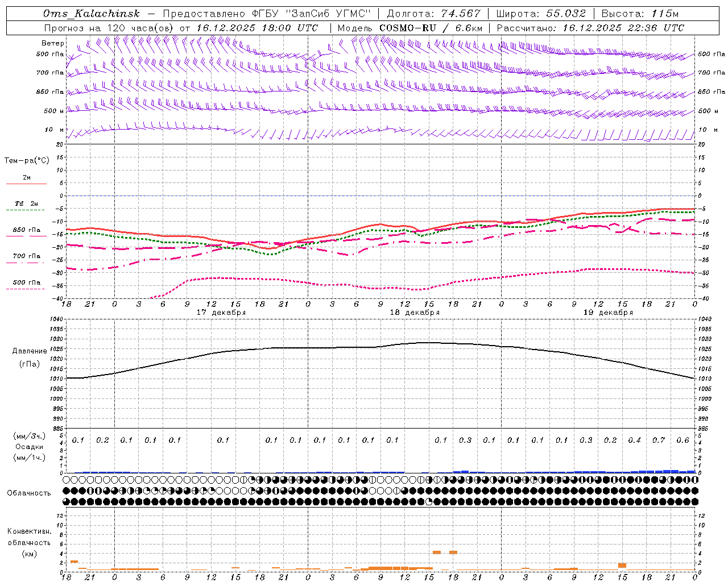Click the Рассчитано: 16.12.2025 22:36 UTC text
This screenshot has height=582, width=728.
(x=590, y=28)
